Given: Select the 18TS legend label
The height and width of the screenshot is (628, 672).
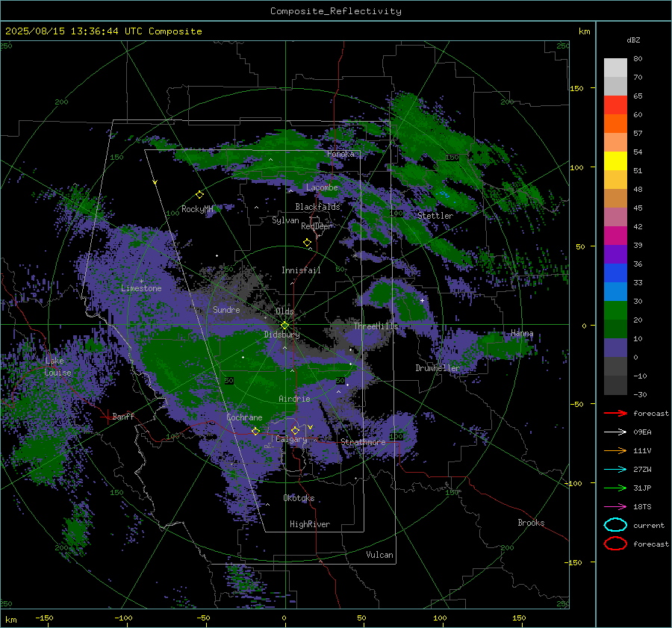Looking at the screenshot, I should 642,507.
